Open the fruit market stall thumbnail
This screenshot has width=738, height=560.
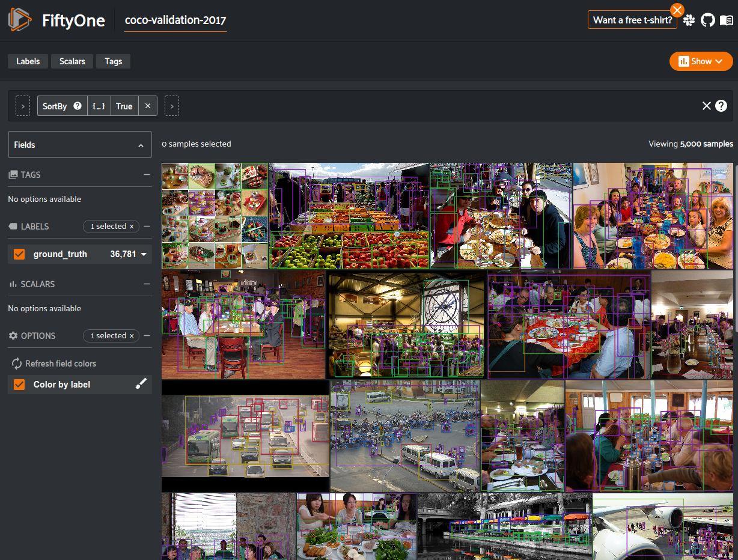(349, 216)
